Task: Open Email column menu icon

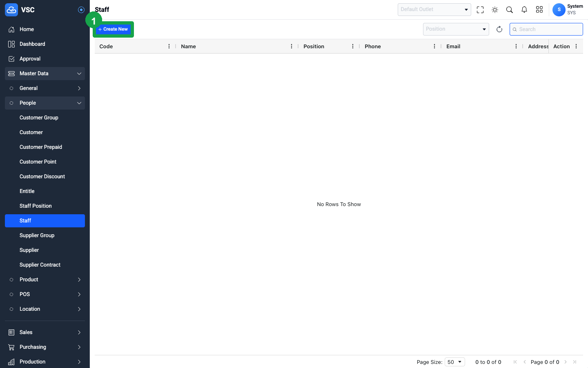Action: click(516, 46)
